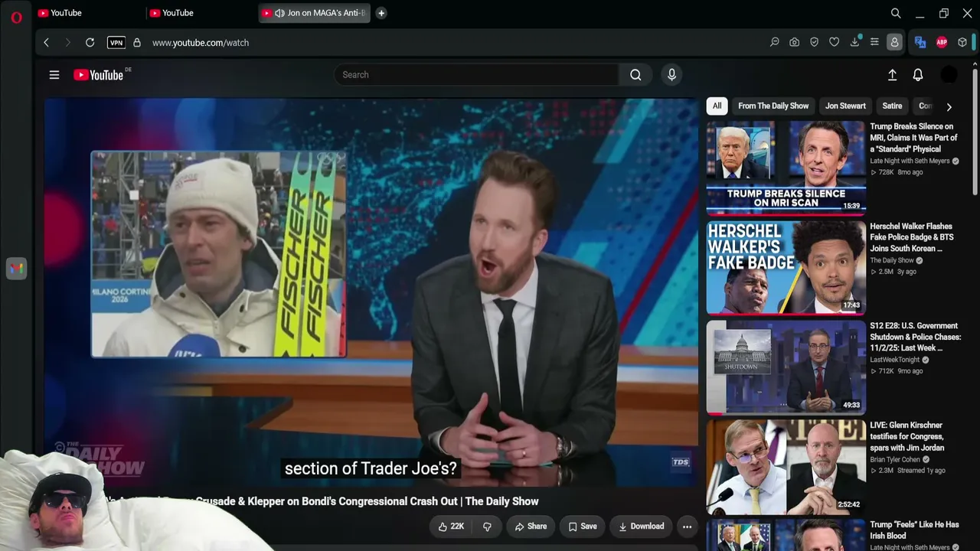Image resolution: width=980 pixels, height=551 pixels.
Task: Share the Daily Show video
Action: [530, 527]
